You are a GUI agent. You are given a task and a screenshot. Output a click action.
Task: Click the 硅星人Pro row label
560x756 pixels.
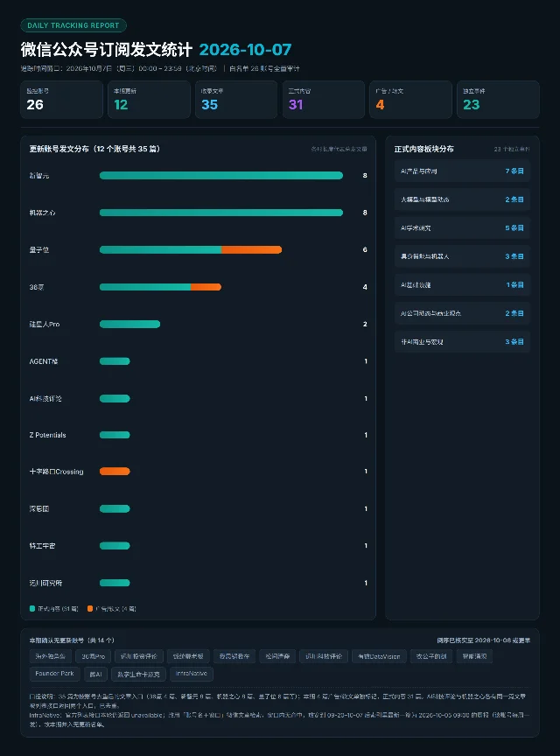pyautogui.click(x=45, y=324)
